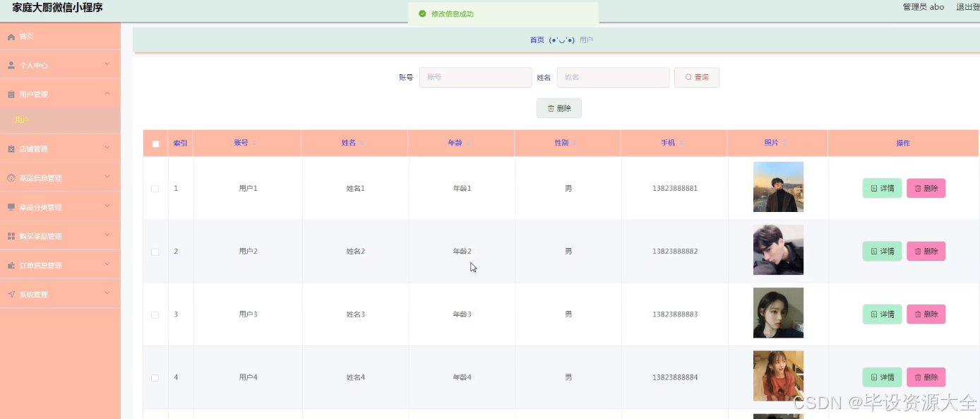Delete 用户1 with its 删除 button
Viewport: 980px width, 419px height.
(x=926, y=188)
